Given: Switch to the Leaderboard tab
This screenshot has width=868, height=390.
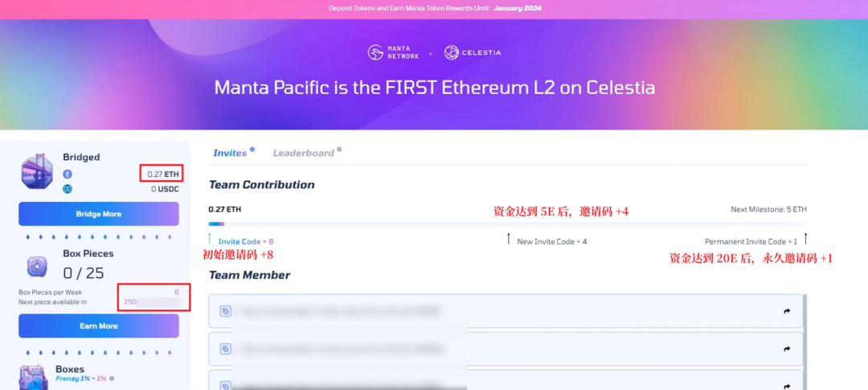Looking at the screenshot, I should click(x=303, y=153).
